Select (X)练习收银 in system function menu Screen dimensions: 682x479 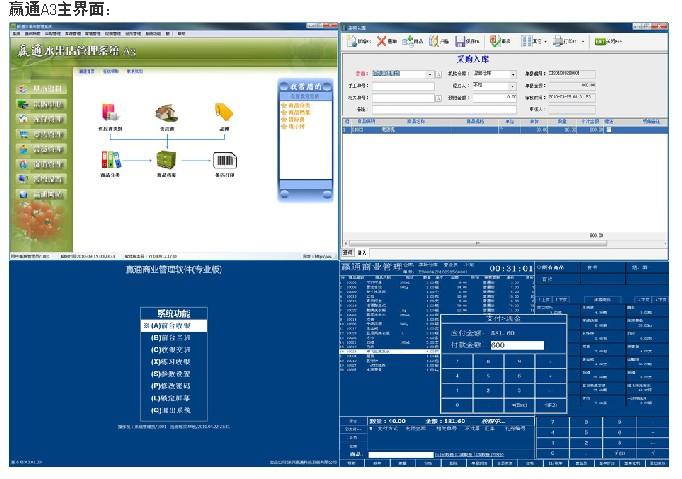174,362
